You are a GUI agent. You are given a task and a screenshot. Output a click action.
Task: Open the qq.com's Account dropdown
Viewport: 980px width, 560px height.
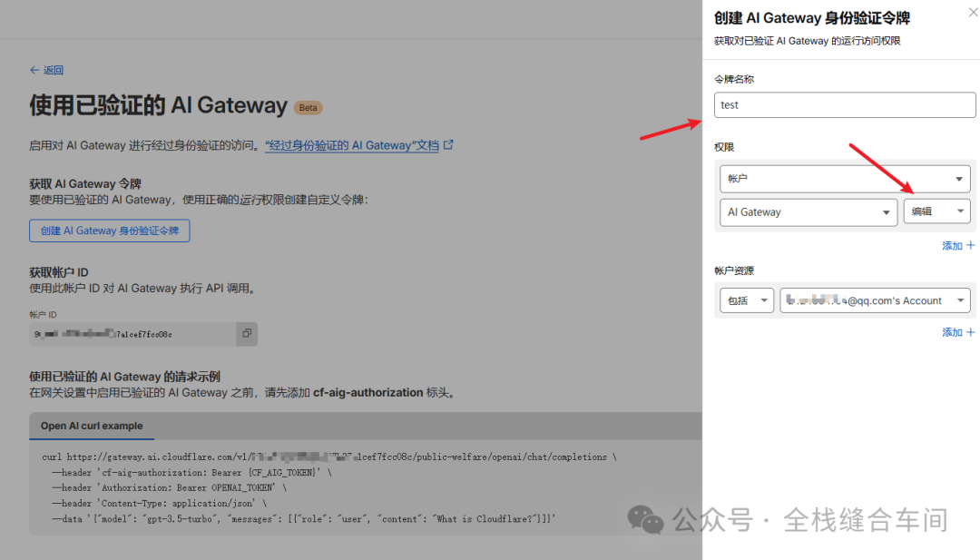pyautogui.click(x=875, y=300)
